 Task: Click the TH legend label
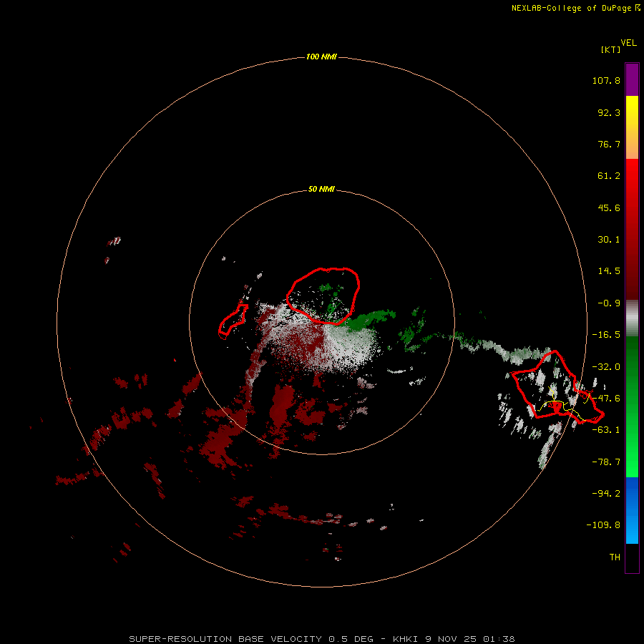[x=615, y=557]
